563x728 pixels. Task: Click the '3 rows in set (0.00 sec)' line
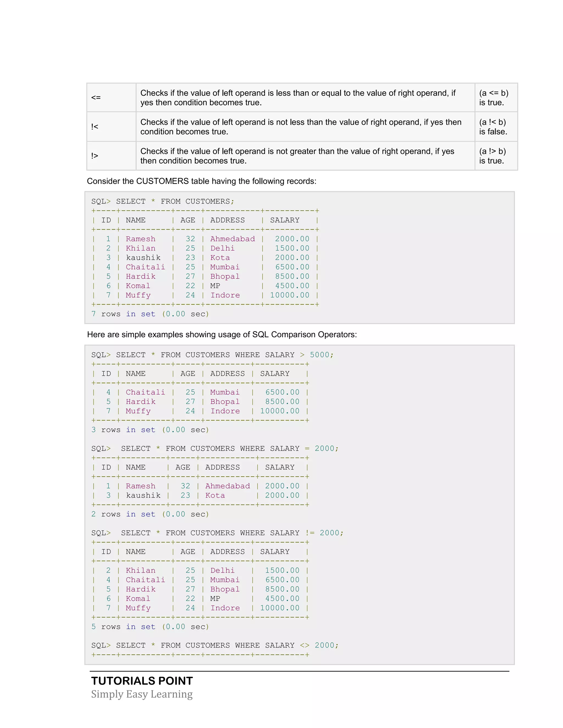[150, 430]
